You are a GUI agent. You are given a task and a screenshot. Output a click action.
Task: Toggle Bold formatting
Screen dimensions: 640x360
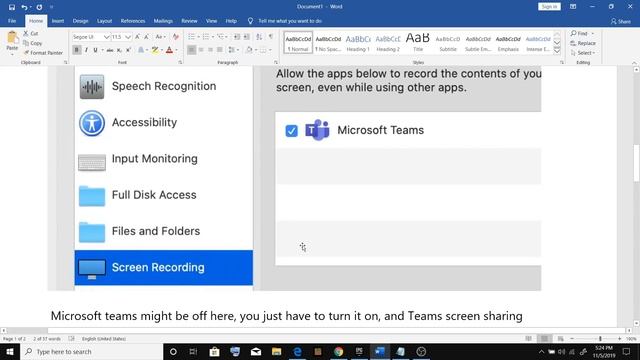pyautogui.click(x=76, y=50)
